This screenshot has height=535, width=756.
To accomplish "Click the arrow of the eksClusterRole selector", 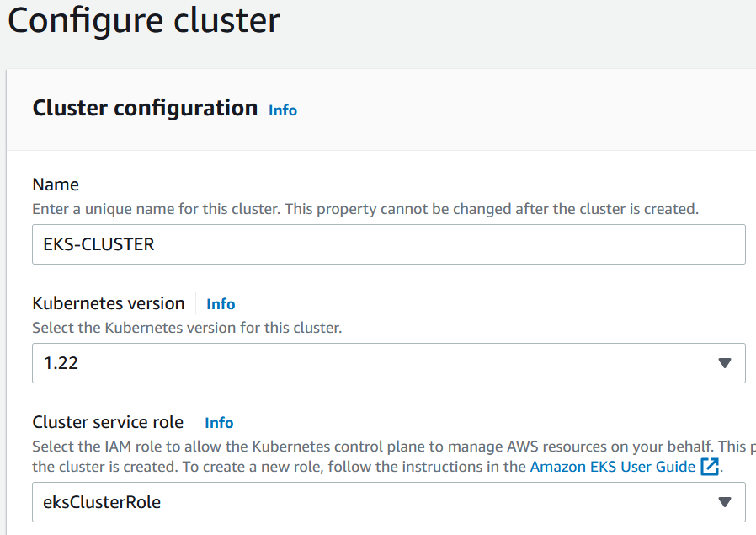I will tap(724, 501).
